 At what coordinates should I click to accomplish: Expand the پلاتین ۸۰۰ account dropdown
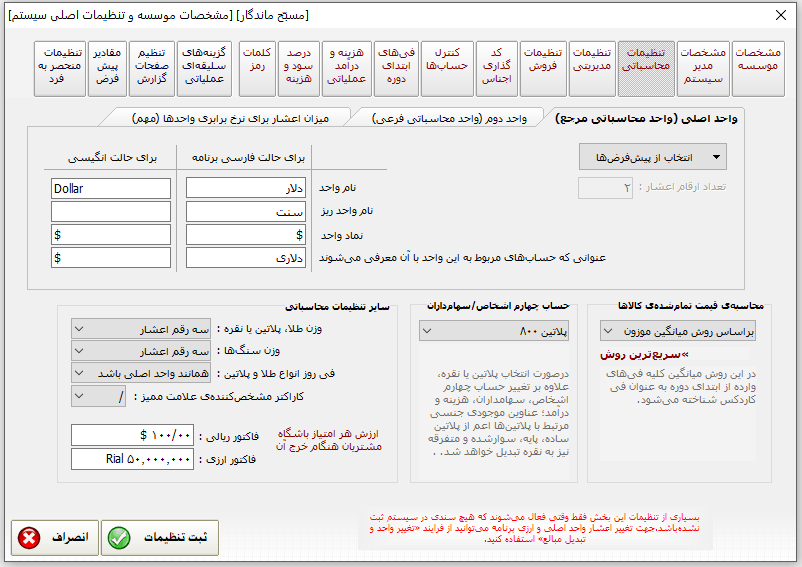click(x=494, y=331)
